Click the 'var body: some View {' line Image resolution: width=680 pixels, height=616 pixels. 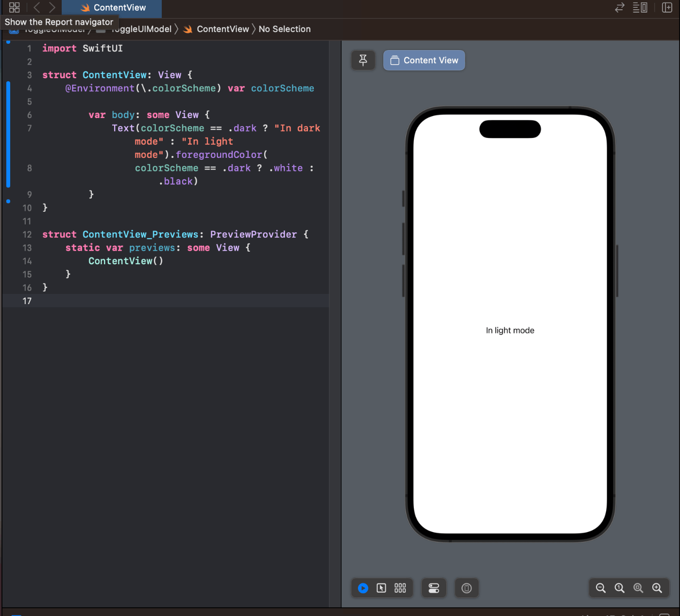[149, 115]
